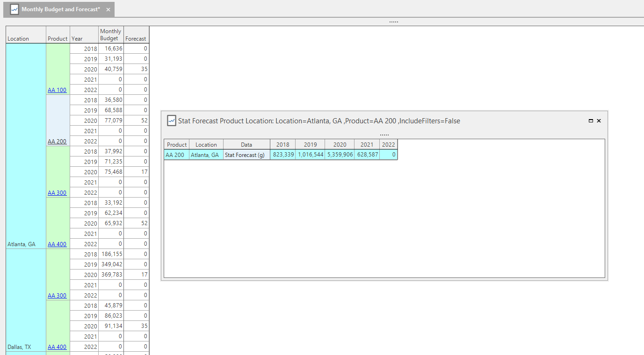Select the 16,636 monthly budget cell
644x355 pixels.
pos(111,49)
